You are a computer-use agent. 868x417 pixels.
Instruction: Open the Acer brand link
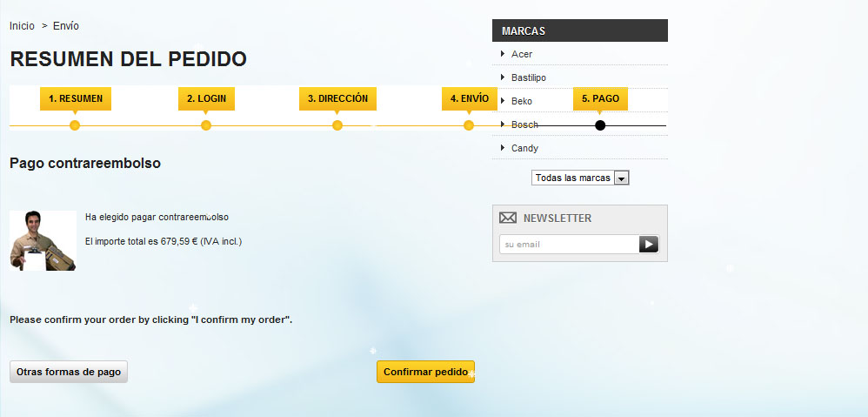(x=522, y=54)
